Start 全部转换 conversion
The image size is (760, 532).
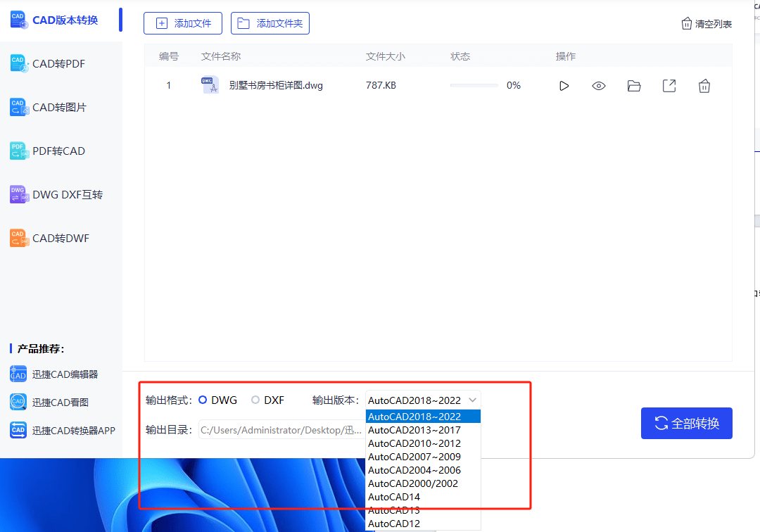coord(686,423)
